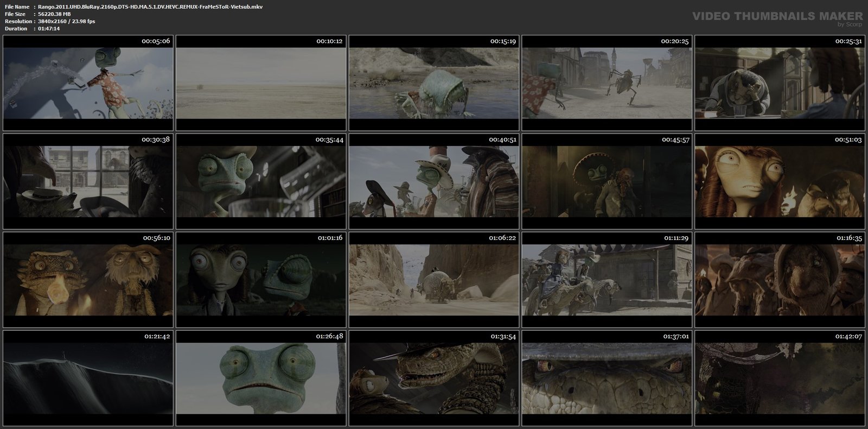Select the thumbnail stamped 01:26:48

(261, 378)
